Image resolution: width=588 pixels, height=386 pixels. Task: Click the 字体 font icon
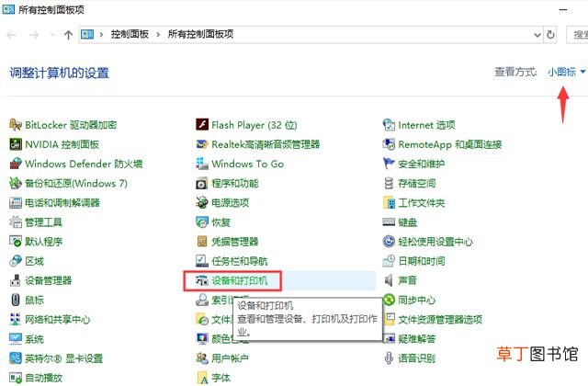point(202,378)
